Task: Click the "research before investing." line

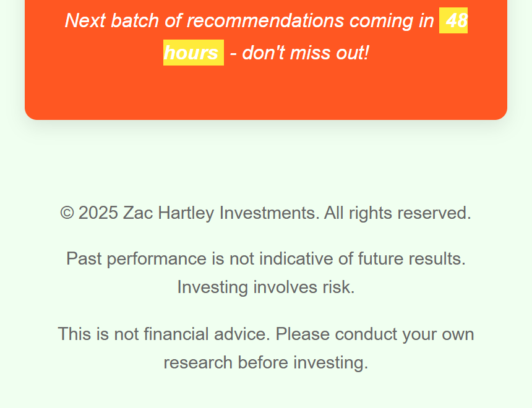Action: (x=266, y=362)
